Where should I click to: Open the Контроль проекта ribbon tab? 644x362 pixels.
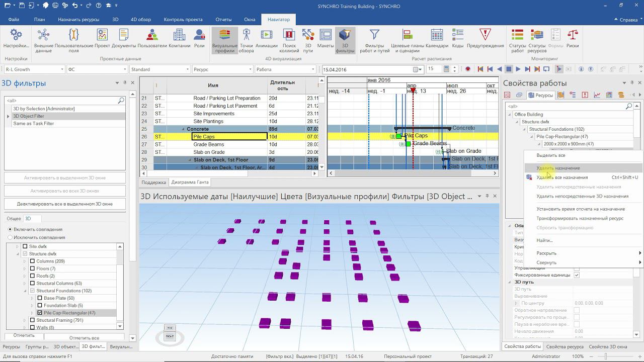[183, 20]
